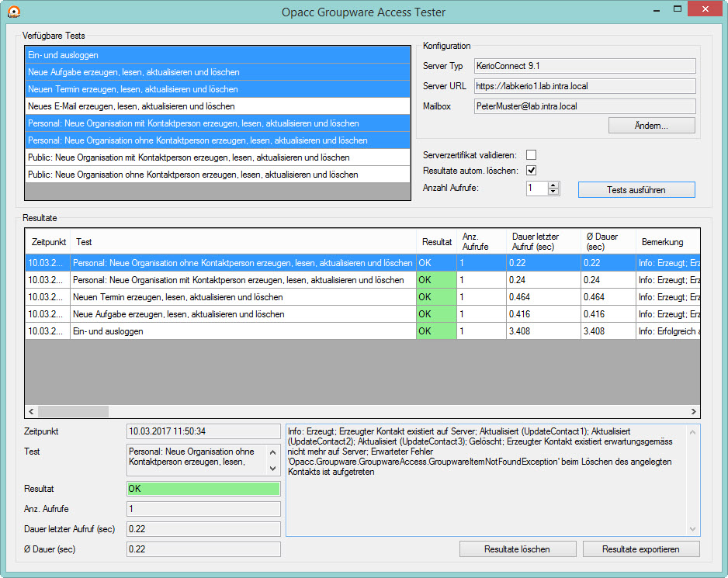
Task: Select 'Neue Aufgabe erzeugen' test in available list
Action: 218,72
